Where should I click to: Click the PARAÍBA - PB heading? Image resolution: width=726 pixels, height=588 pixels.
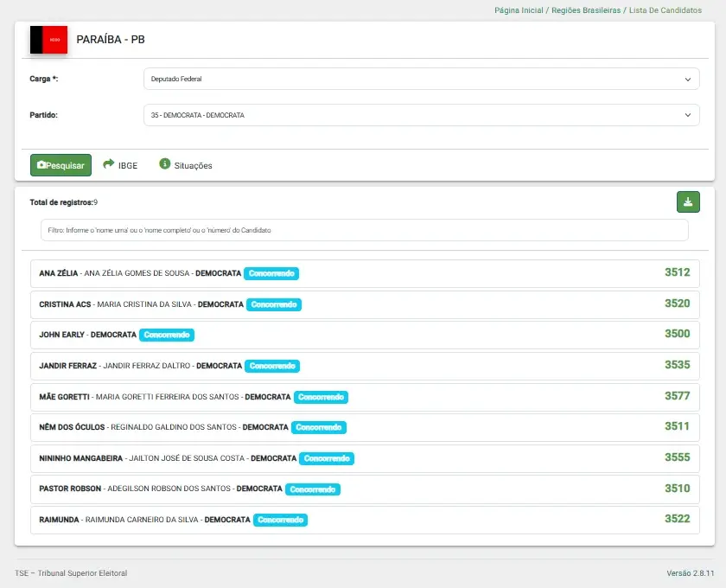[111, 40]
